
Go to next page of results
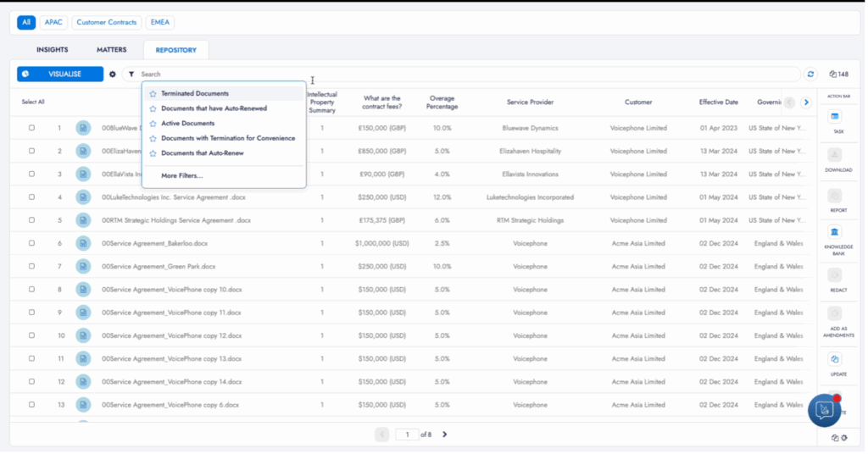click(445, 435)
